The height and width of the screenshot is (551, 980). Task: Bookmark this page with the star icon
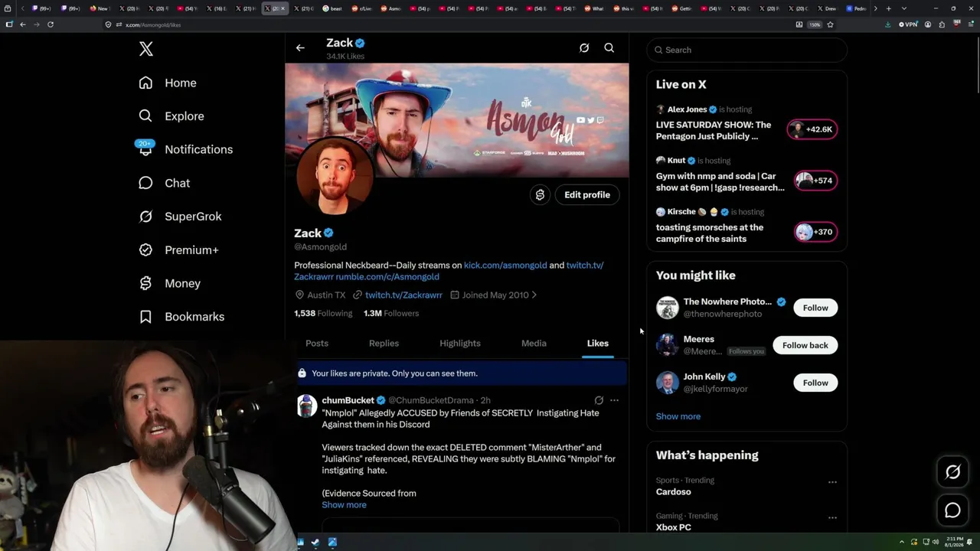830,24
